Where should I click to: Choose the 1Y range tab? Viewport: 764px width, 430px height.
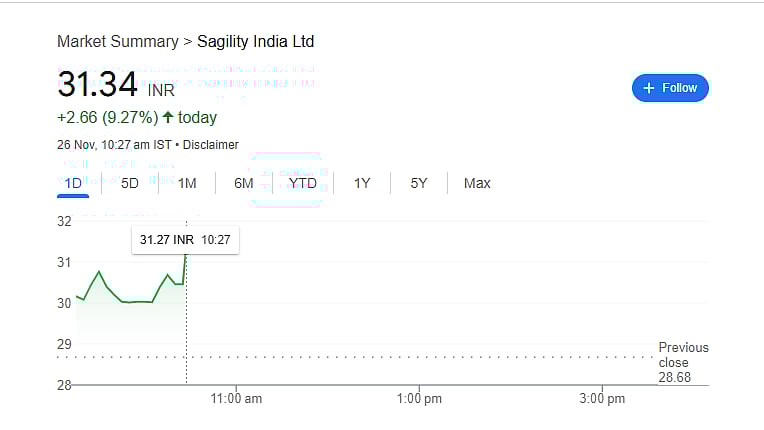pos(362,183)
